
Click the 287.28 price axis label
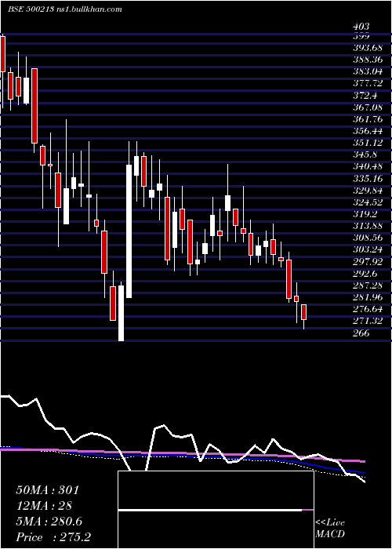(x=368, y=285)
